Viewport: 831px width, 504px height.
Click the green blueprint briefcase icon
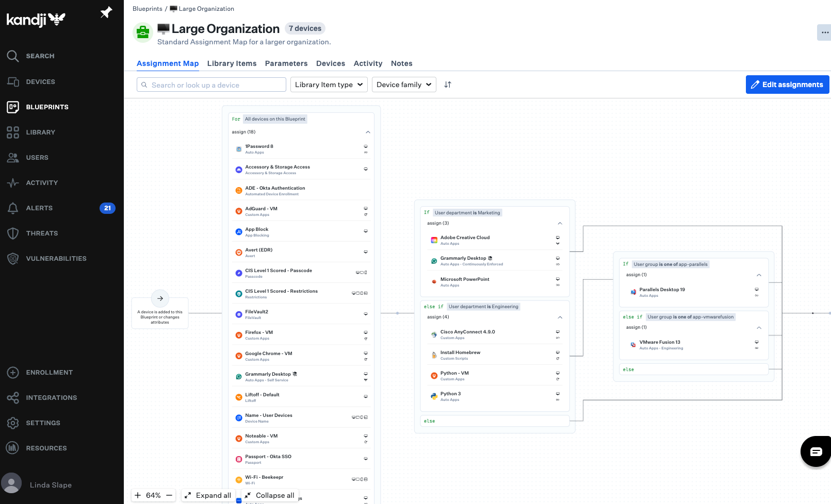(143, 32)
